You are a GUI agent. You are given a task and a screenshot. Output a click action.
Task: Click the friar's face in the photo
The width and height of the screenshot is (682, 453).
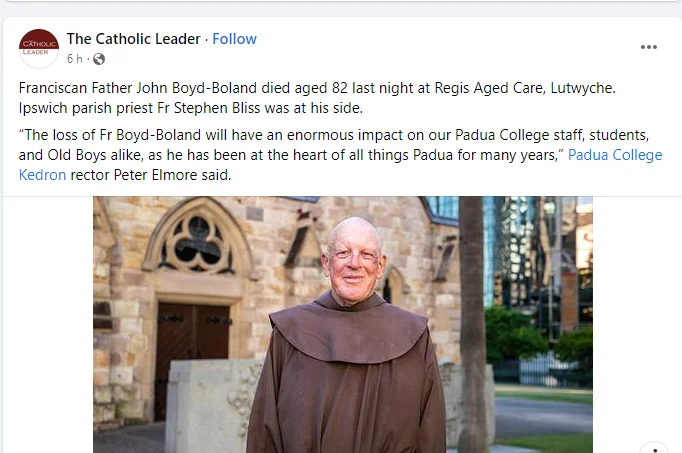354,256
